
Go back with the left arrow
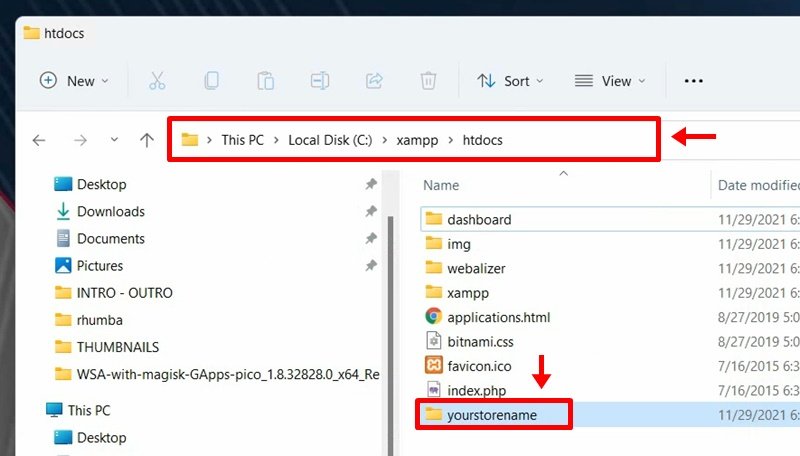point(39,140)
